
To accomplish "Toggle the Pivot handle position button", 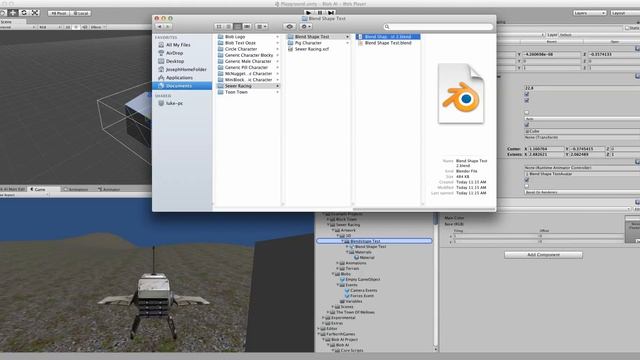I will coord(58,13).
